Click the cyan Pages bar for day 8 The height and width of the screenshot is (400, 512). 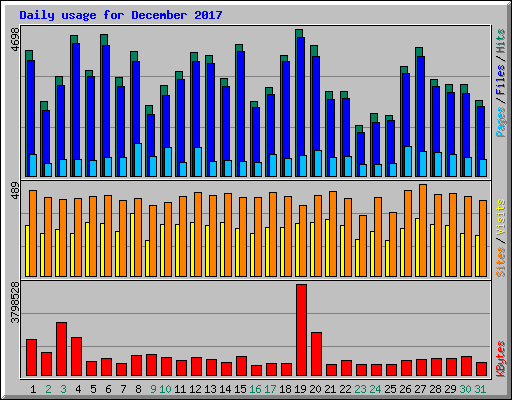138,160
